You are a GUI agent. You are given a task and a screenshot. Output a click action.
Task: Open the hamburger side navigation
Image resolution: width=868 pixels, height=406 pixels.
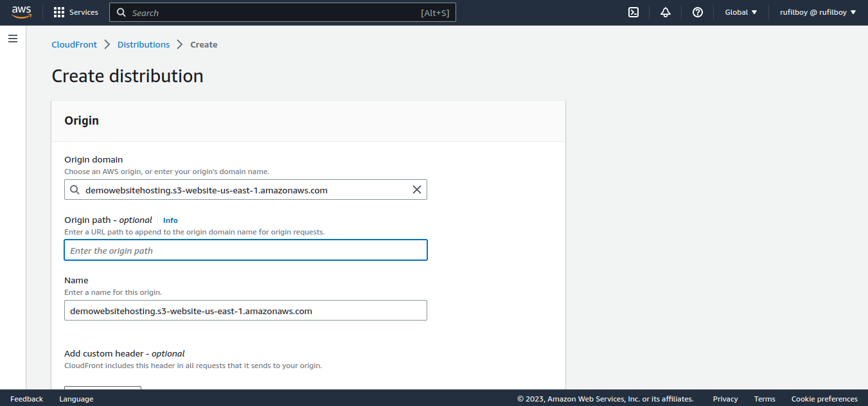(x=13, y=39)
